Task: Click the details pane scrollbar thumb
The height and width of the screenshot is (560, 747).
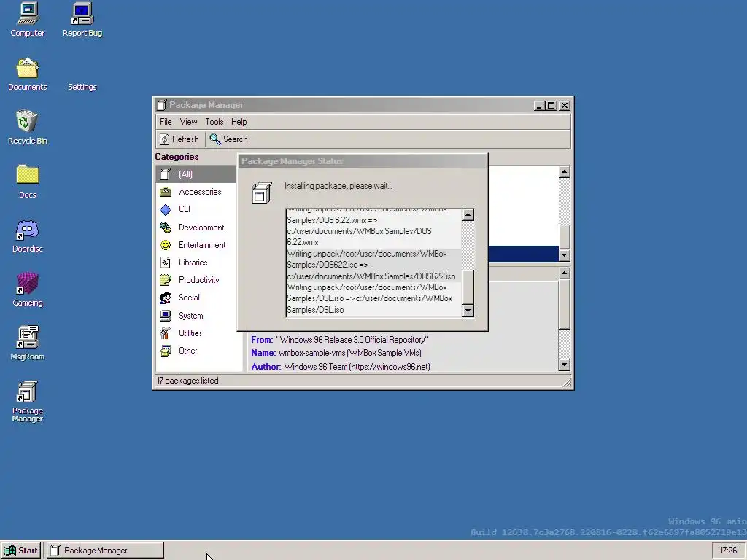Action: point(564,304)
